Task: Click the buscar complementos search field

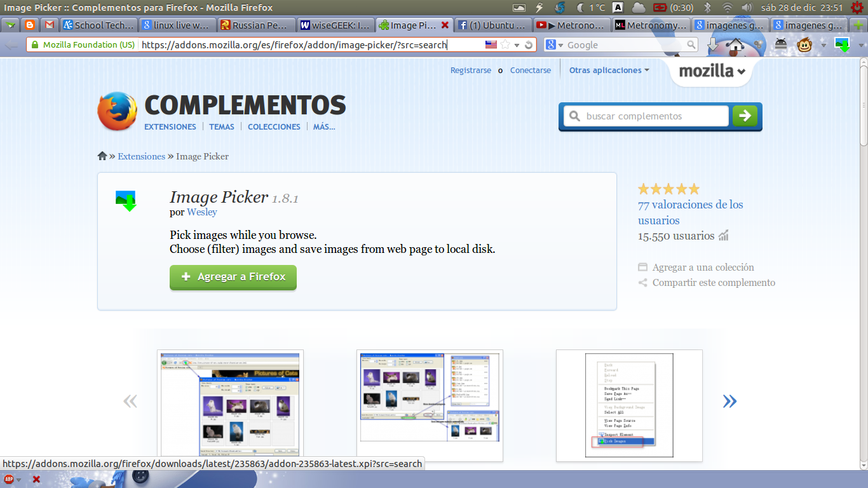Action: [646, 116]
